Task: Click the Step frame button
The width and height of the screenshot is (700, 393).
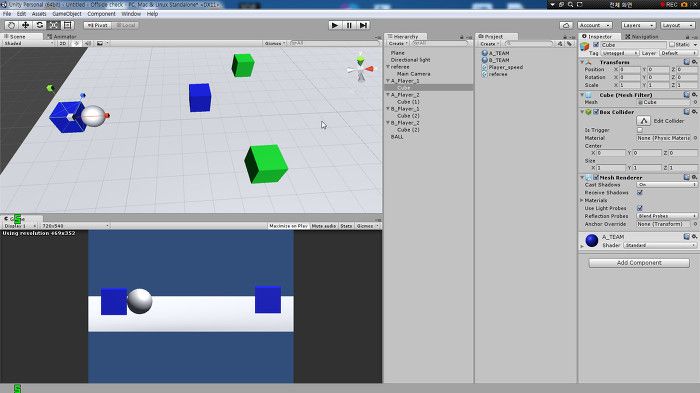Action: 363,25
